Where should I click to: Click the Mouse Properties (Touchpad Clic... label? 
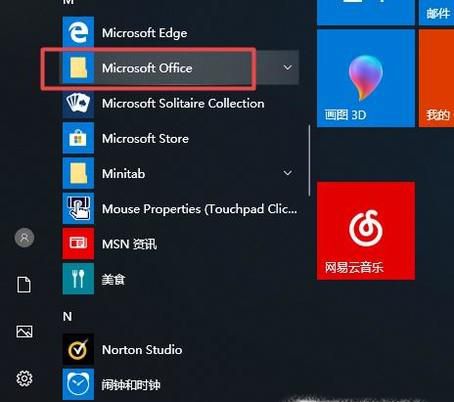[x=199, y=209]
